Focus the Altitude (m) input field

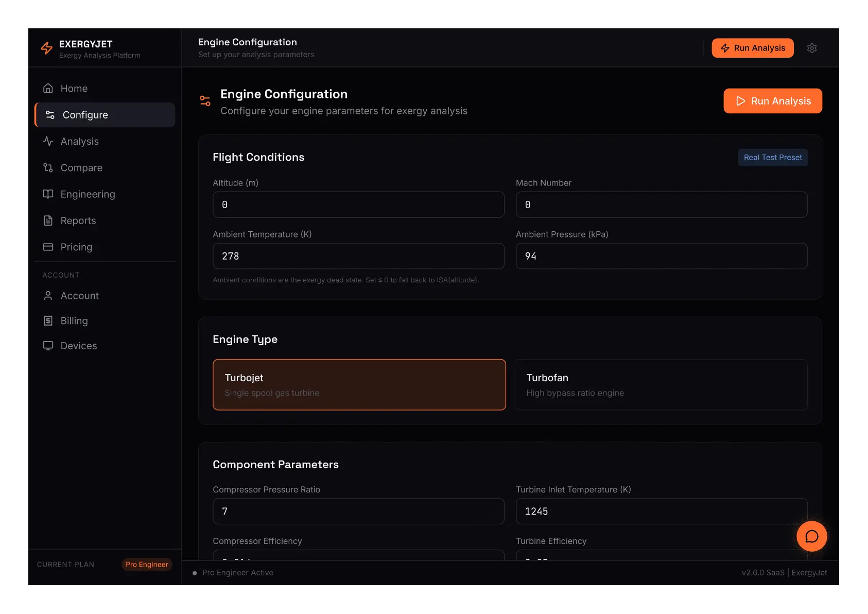pyautogui.click(x=359, y=204)
